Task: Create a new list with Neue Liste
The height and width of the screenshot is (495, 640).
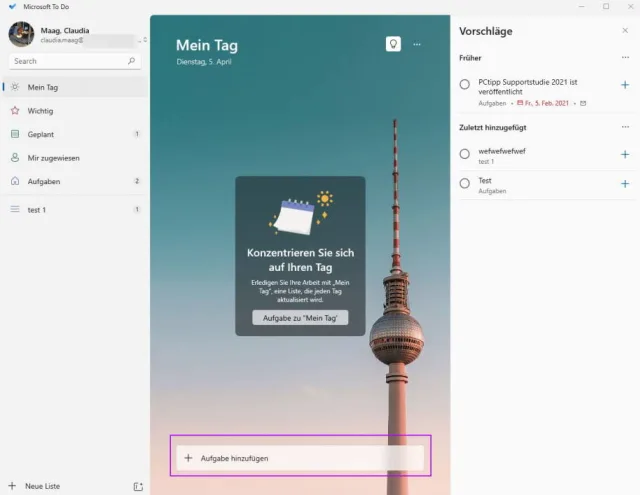Action: (x=42, y=486)
